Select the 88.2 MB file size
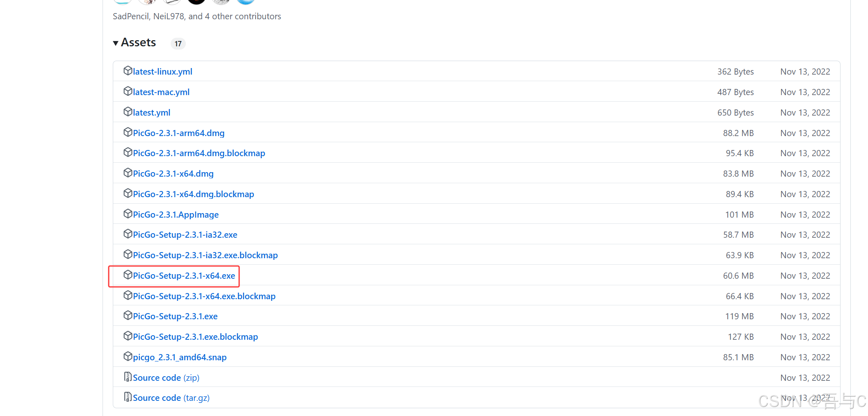This screenshot has height=416, width=868. pos(738,133)
